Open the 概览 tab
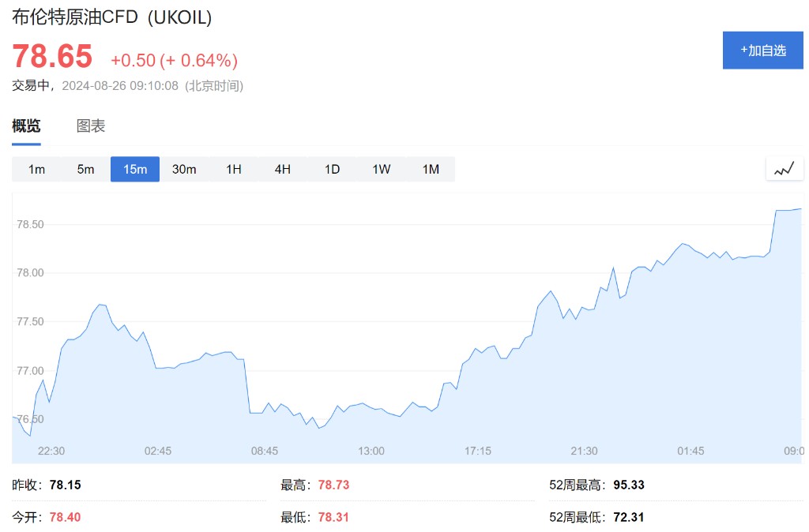 (26, 126)
